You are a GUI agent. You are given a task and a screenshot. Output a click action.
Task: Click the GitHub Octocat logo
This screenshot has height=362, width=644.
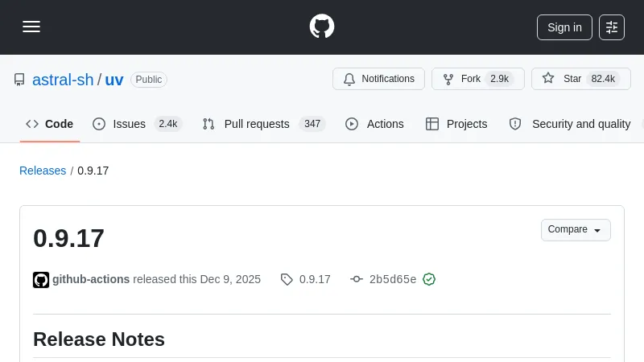(322, 27)
